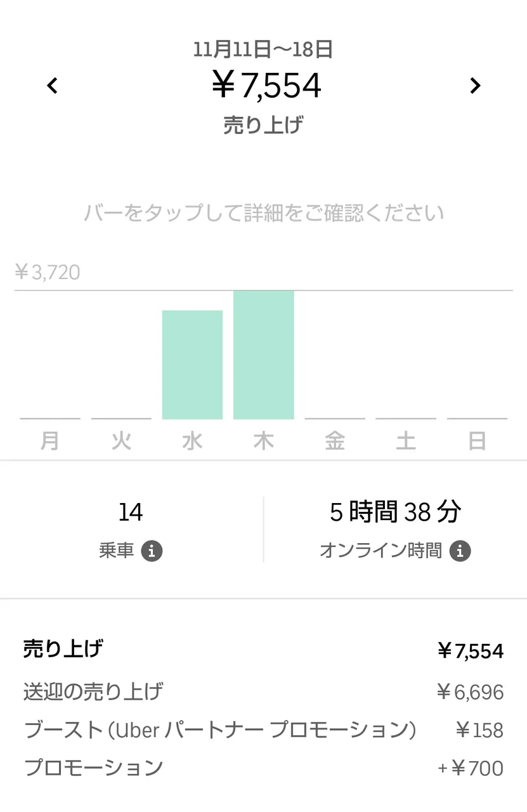The height and width of the screenshot is (812, 527).
Task: Select the Monday (月) day label
Action: click(x=50, y=441)
